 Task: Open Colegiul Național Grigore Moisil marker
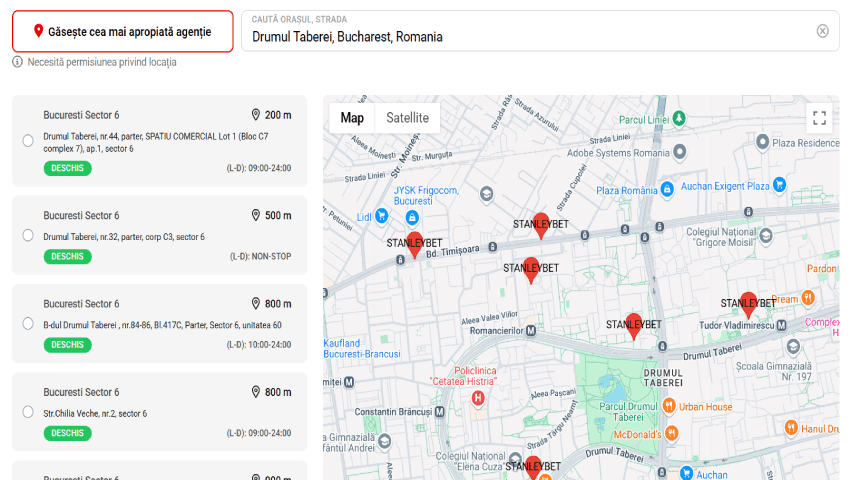click(x=765, y=235)
